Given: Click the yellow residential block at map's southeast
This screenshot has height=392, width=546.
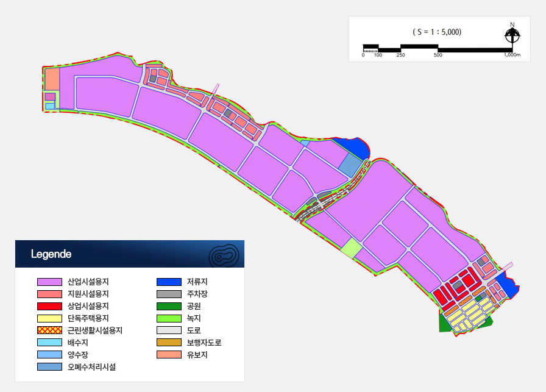Looking at the screenshot, I should 470,313.
